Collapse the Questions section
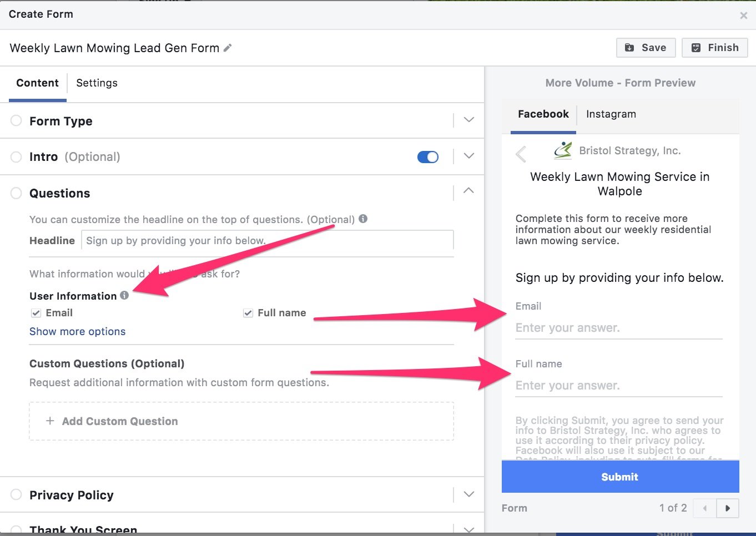756x536 pixels. 469,191
